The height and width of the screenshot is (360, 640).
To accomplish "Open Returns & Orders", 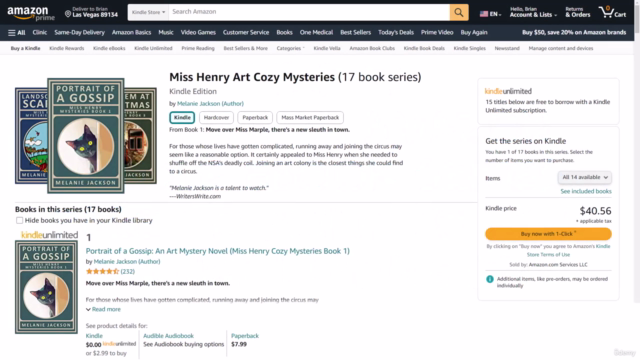I will 578,12.
